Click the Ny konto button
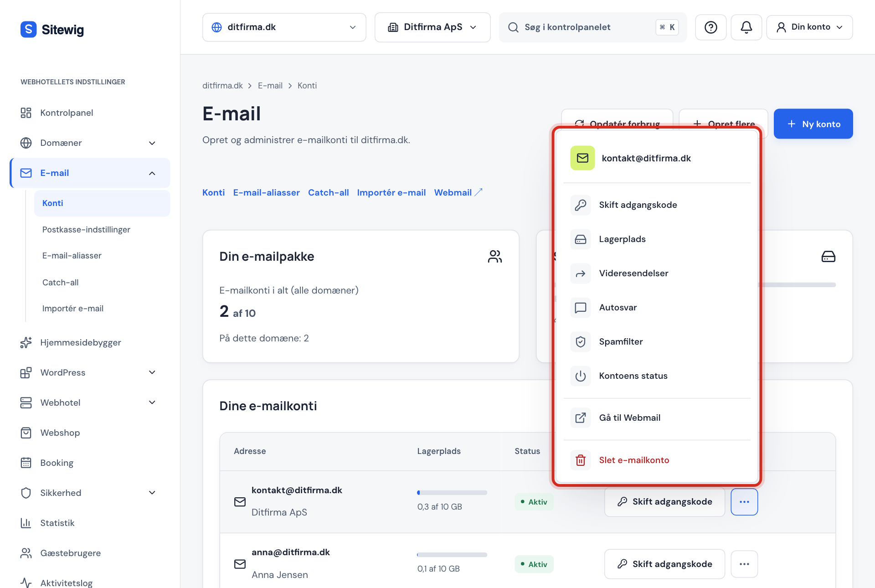 click(813, 124)
